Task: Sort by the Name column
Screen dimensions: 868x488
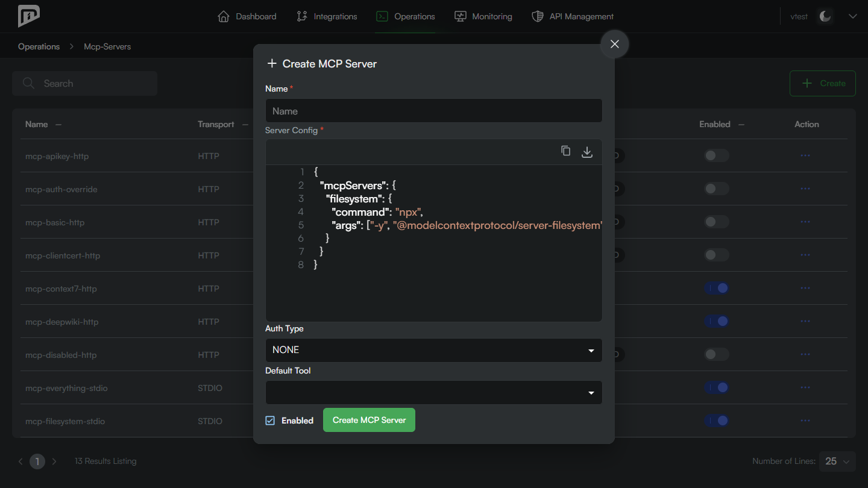Action: 43,124
